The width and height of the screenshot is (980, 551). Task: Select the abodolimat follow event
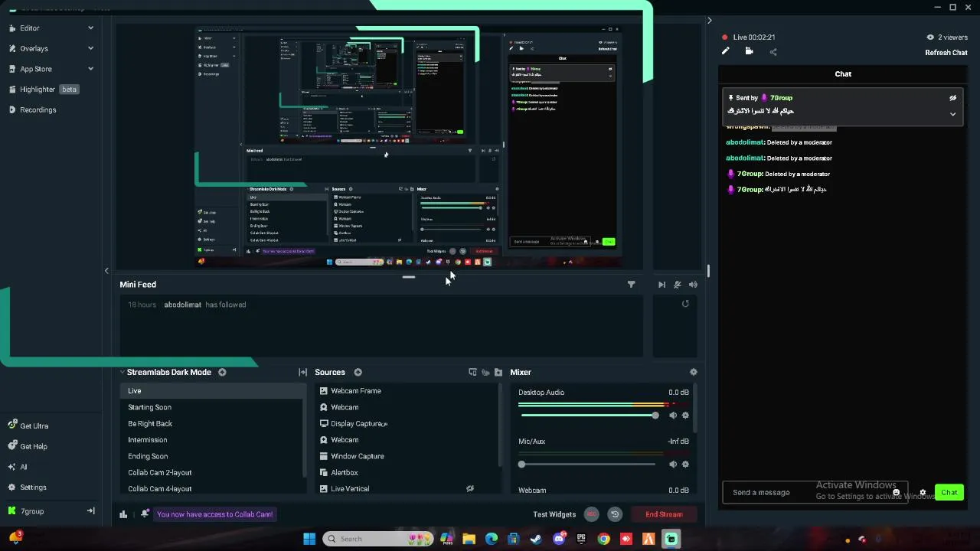381,305
